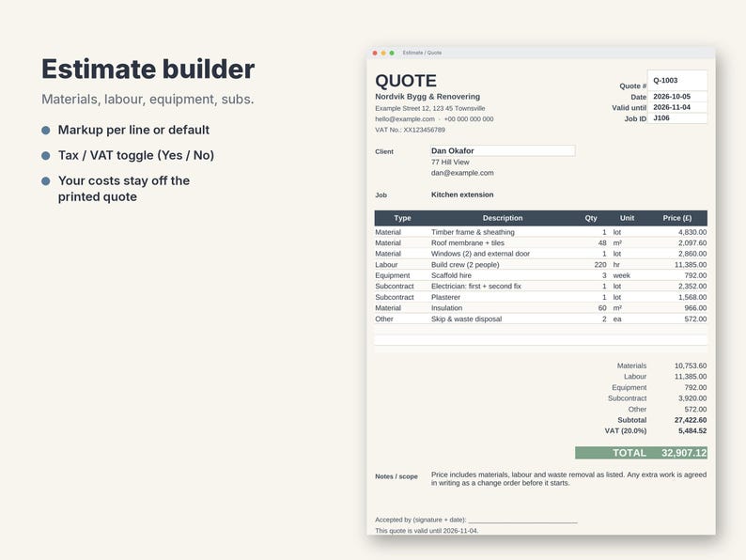Click the VAT (20.0%) amount 5,484.52
This screenshot has width=746, height=560.
pyautogui.click(x=692, y=431)
